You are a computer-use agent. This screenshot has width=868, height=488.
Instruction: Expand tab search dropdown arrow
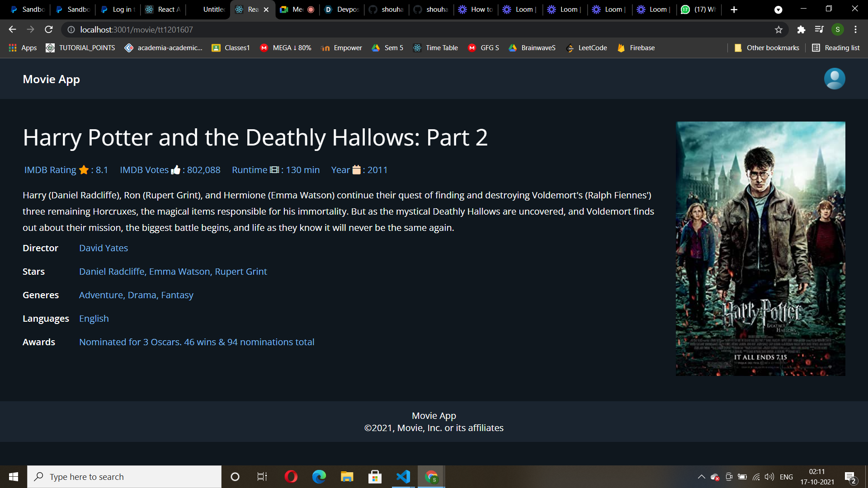click(x=778, y=9)
